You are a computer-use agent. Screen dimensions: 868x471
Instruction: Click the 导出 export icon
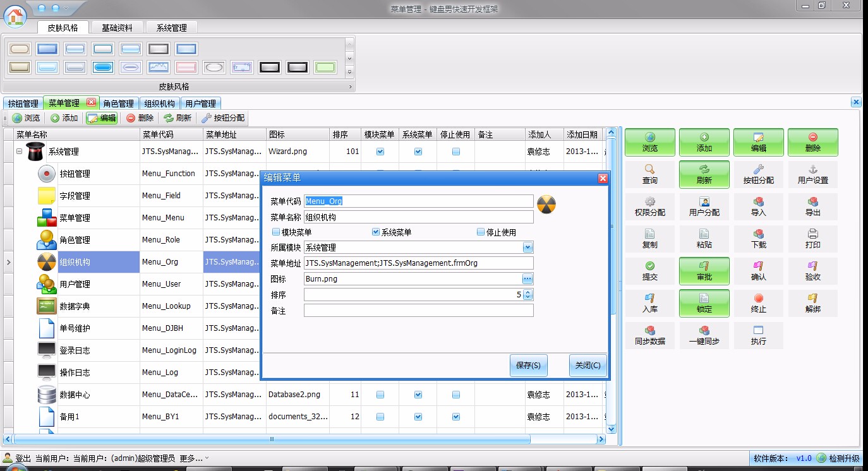(x=812, y=206)
